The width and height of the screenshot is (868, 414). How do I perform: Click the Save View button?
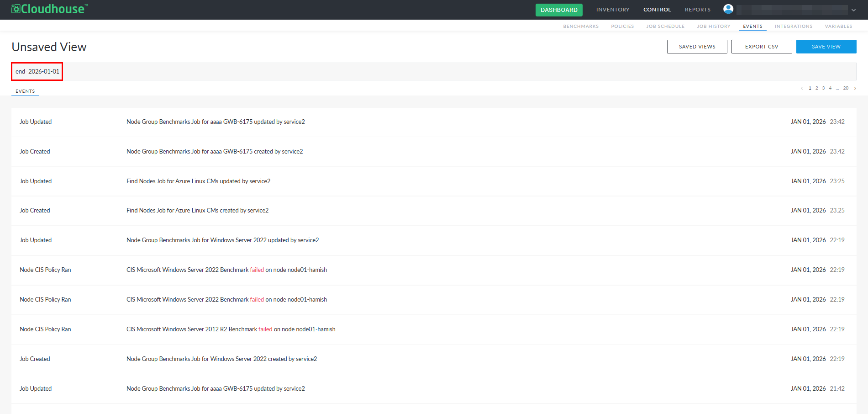coord(826,47)
